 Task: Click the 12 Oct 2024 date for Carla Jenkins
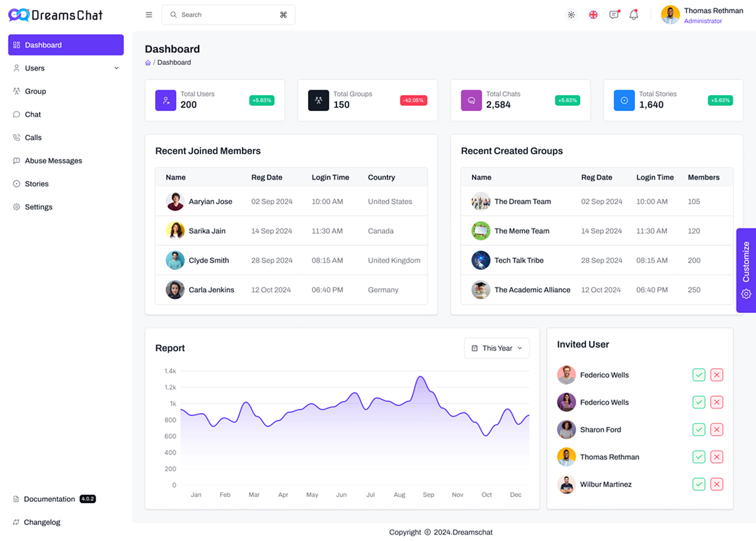[271, 290]
